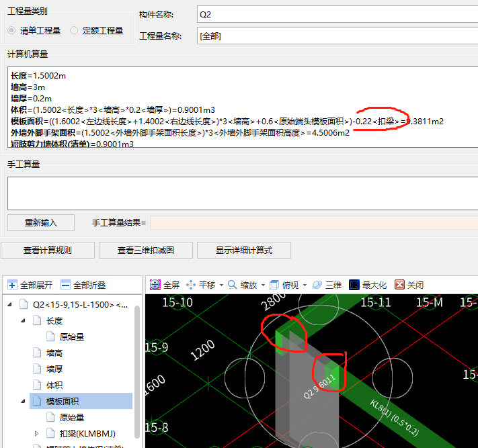Open 查看计算规则
The height and width of the screenshot is (448, 478).
48,251
